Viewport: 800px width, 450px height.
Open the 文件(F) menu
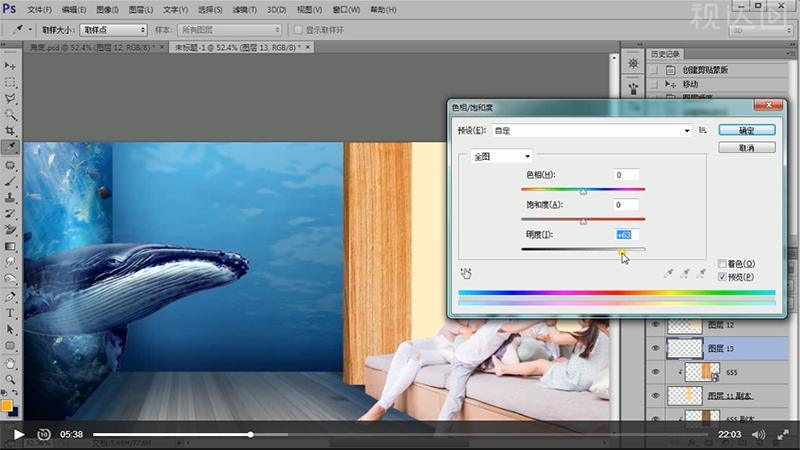39,10
